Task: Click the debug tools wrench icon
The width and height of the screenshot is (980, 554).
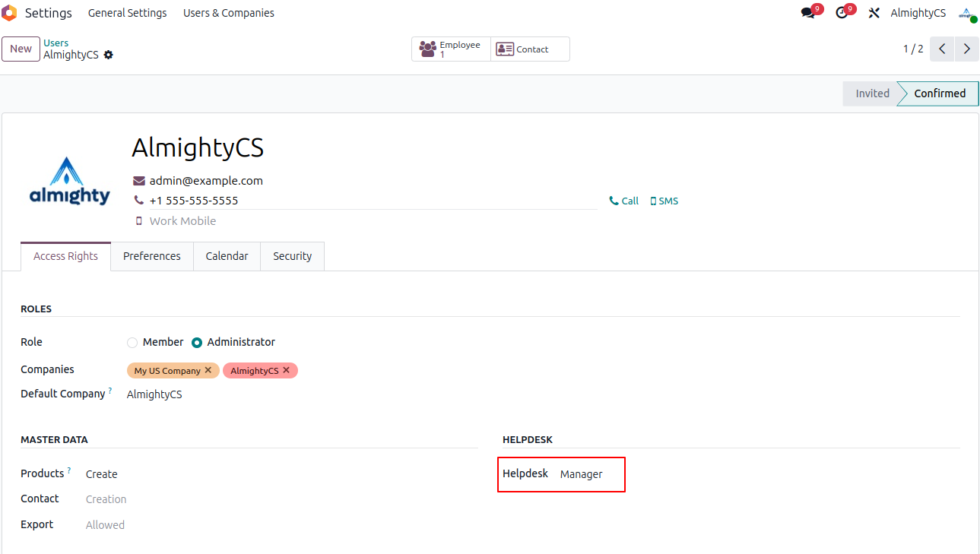Action: (874, 13)
